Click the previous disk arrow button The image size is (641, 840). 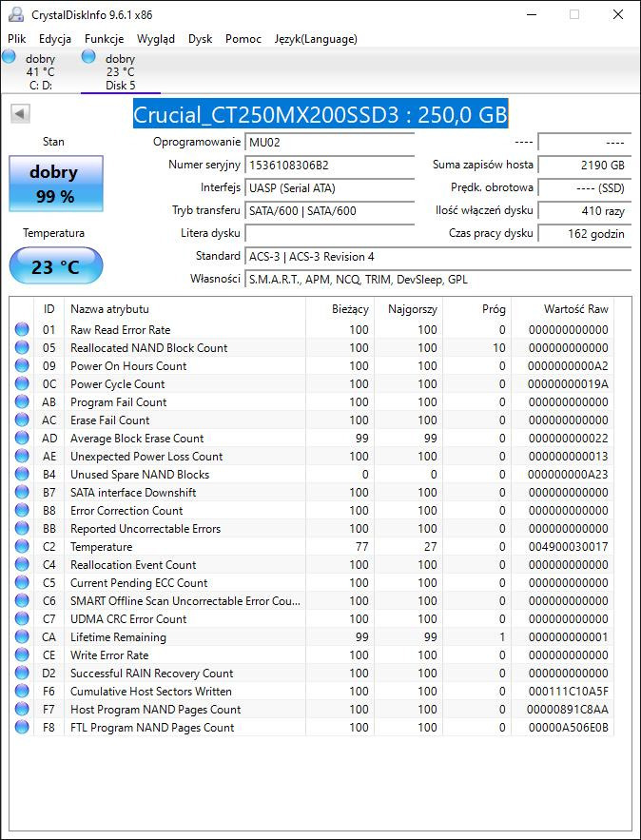[x=20, y=113]
